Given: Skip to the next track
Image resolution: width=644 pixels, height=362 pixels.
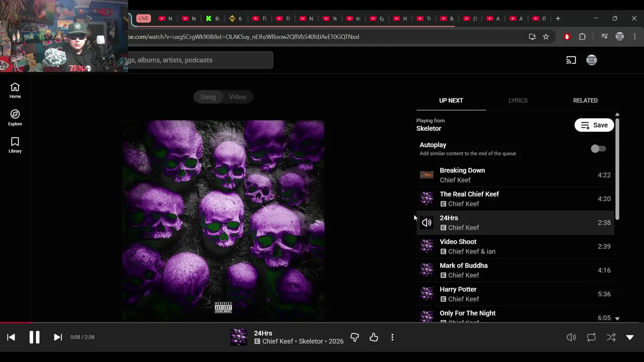Looking at the screenshot, I should click(x=58, y=337).
